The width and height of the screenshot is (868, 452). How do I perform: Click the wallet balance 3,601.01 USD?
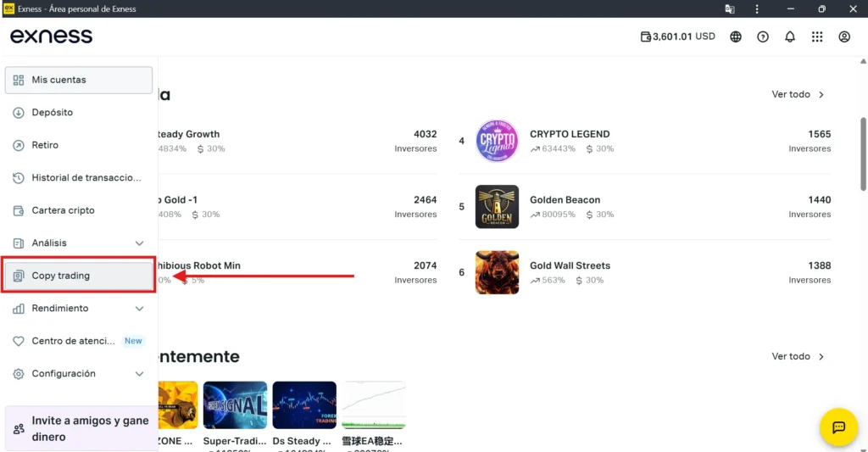(x=677, y=36)
